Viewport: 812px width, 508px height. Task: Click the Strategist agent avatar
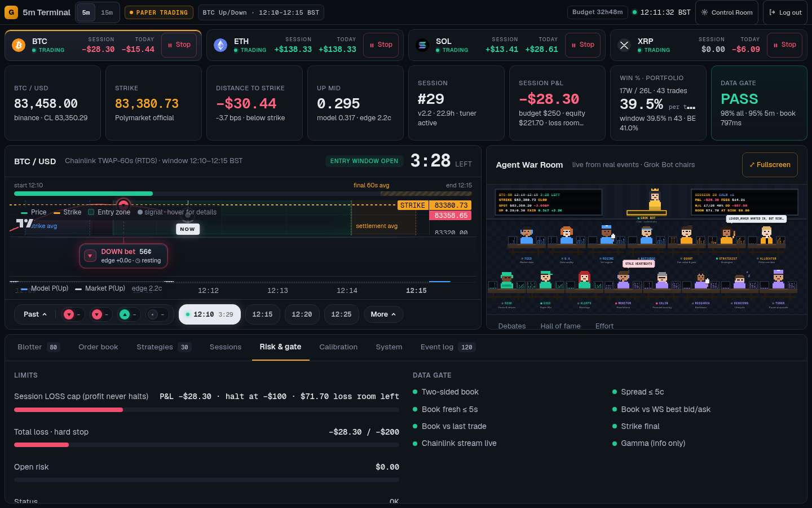[727, 235]
